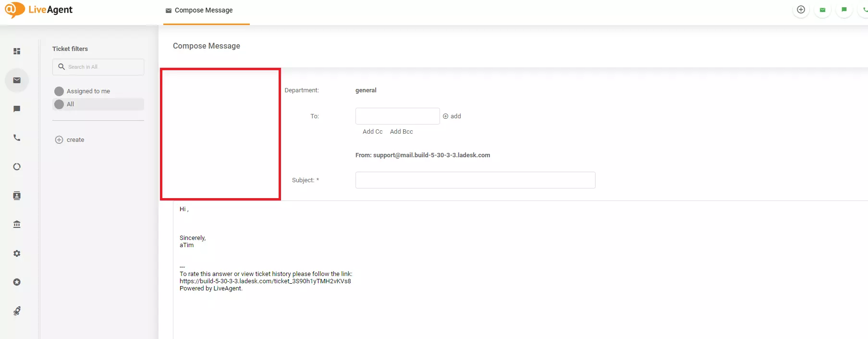
Task: Select the Compose Message tab
Action: (x=203, y=11)
